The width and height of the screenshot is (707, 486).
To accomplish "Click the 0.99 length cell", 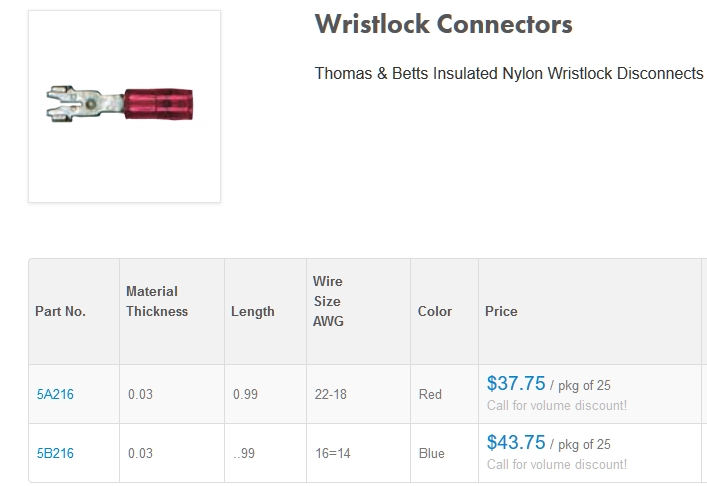I will point(245,394).
